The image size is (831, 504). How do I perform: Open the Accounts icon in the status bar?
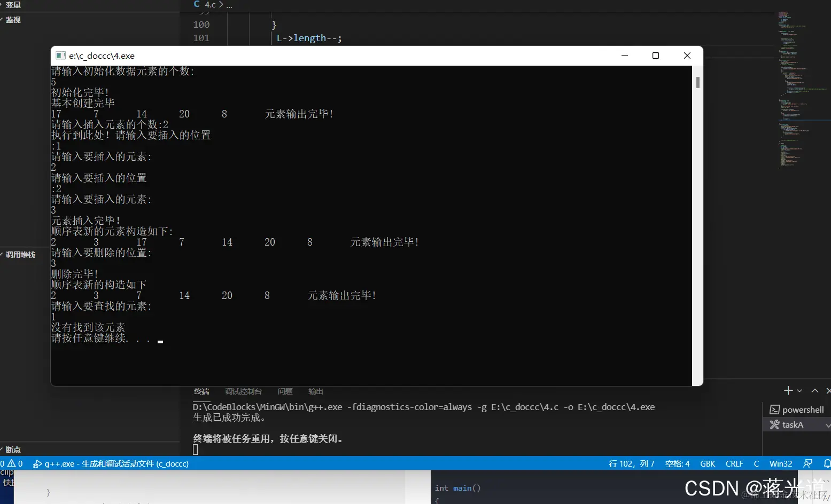coord(808,463)
